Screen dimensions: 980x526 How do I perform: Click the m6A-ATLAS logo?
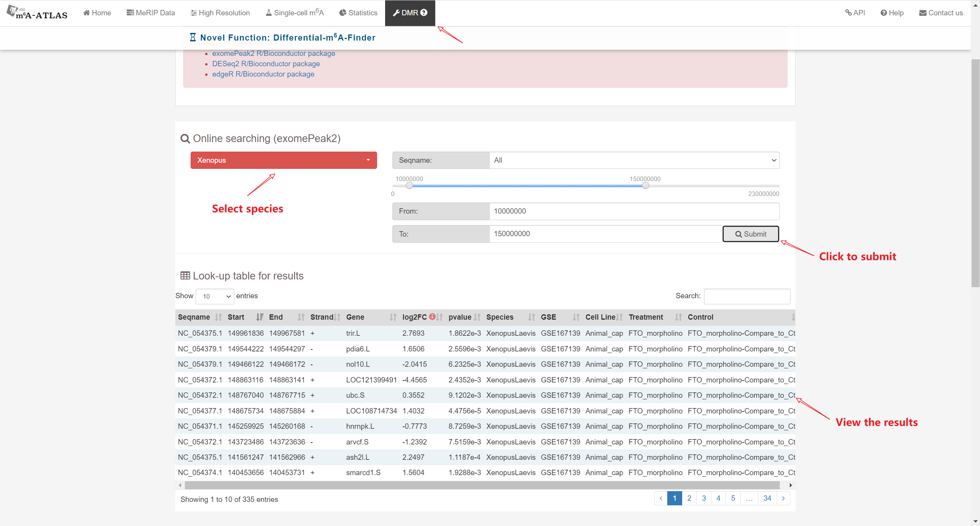(37, 12)
